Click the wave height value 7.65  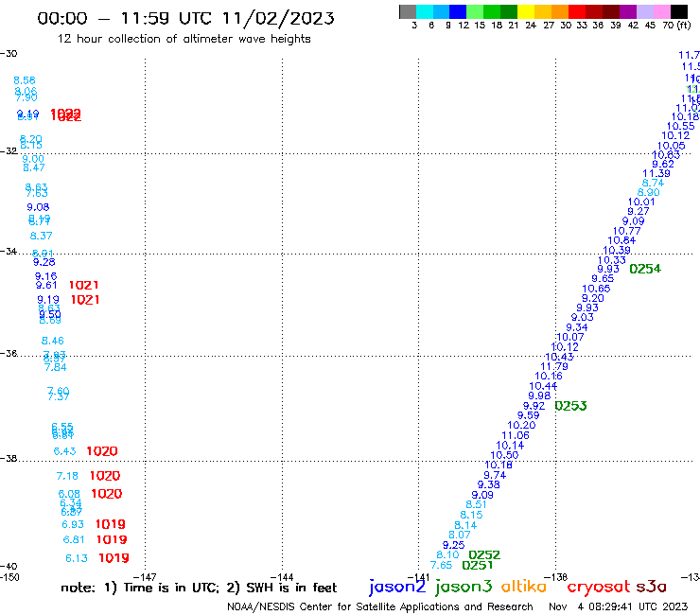(441, 565)
